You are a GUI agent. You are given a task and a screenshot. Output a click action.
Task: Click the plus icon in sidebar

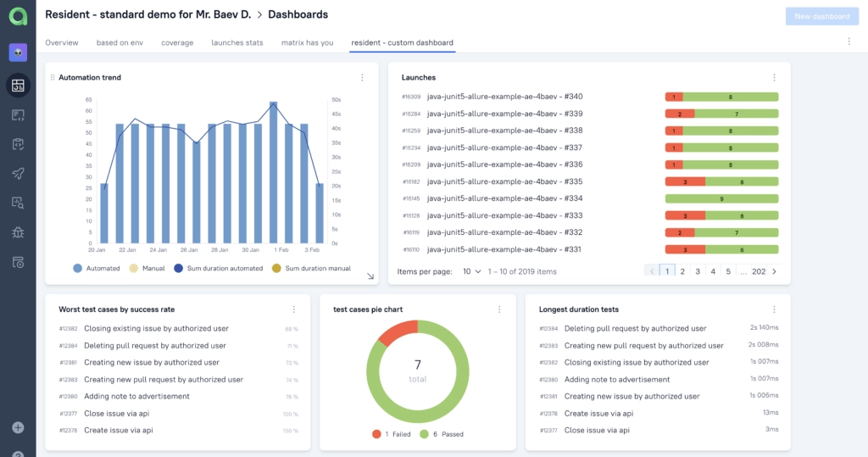tap(18, 428)
